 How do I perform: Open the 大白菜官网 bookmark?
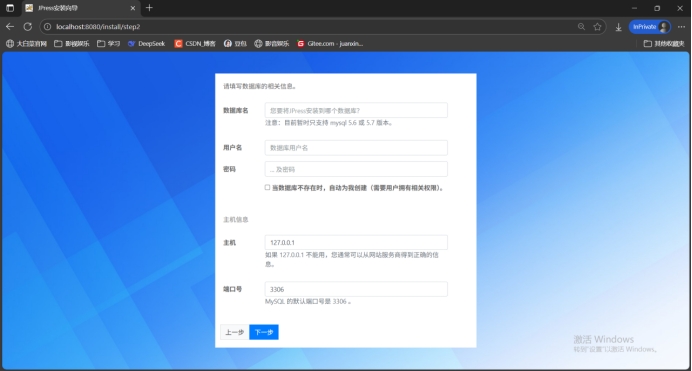point(26,44)
